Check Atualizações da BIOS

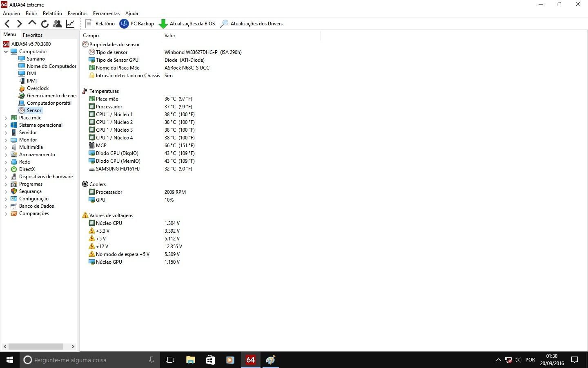tap(187, 24)
